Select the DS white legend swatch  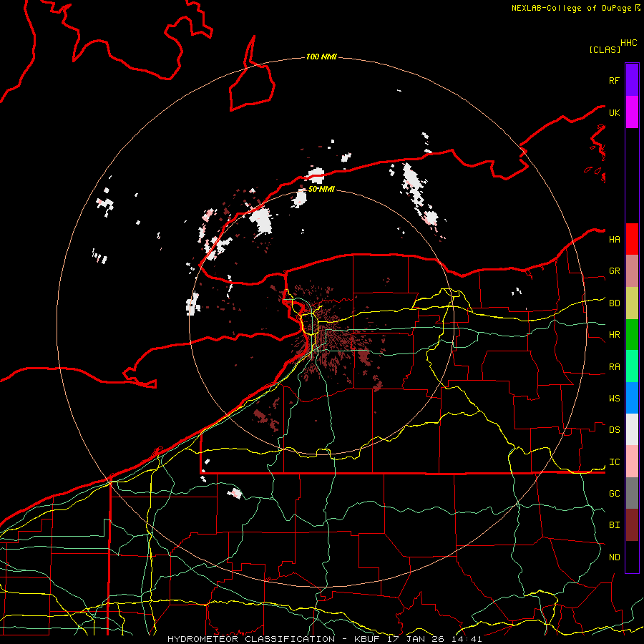pos(632,429)
